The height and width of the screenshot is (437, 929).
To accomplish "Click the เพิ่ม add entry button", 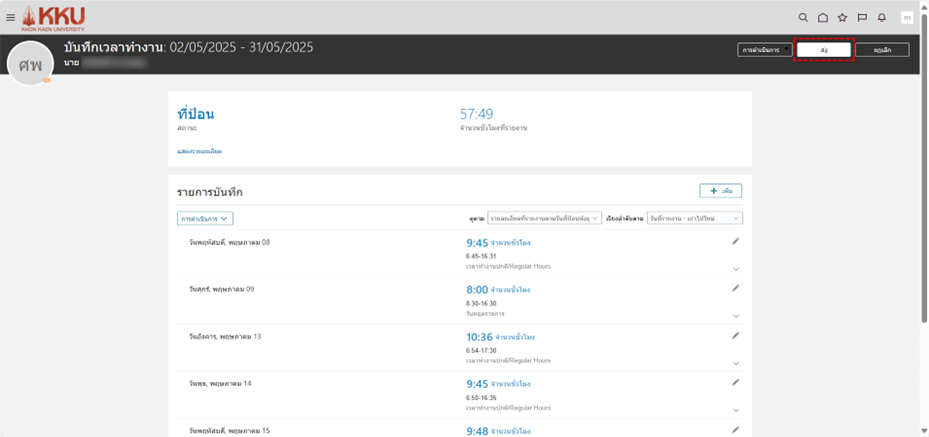I will (720, 190).
